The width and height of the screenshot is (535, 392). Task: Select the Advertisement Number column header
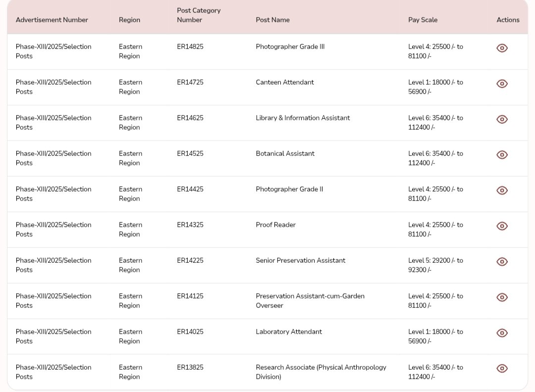[52, 20]
